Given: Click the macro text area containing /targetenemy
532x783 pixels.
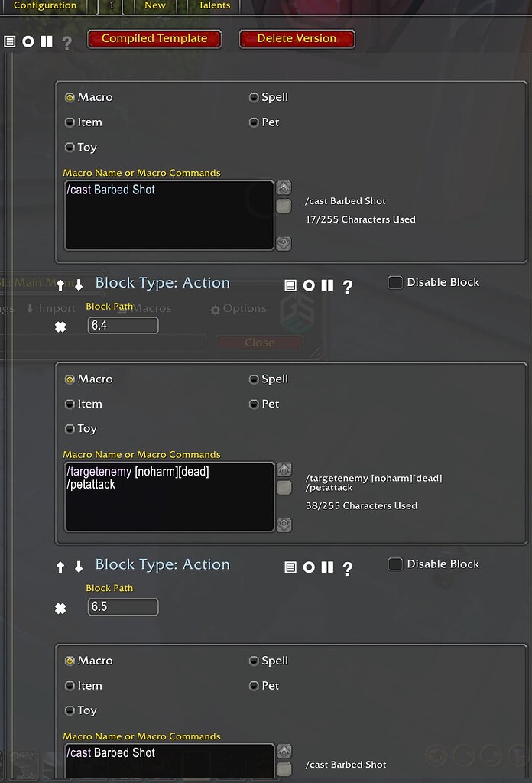Looking at the screenshot, I should click(x=168, y=495).
